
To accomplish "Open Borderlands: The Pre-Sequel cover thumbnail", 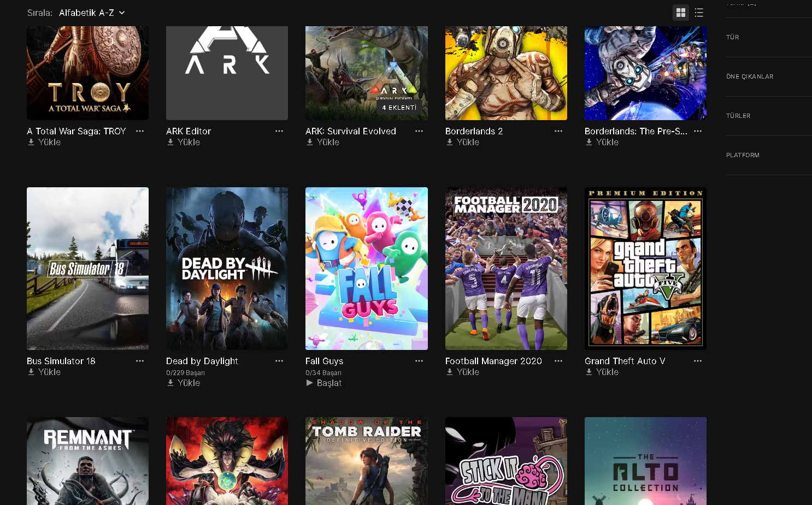I will click(x=645, y=73).
